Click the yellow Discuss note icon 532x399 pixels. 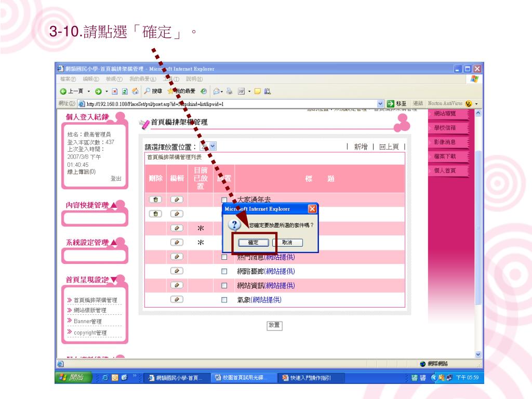pos(258,91)
